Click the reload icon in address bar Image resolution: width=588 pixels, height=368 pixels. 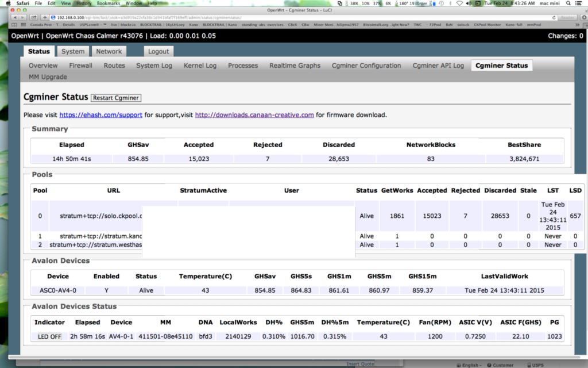click(x=554, y=17)
